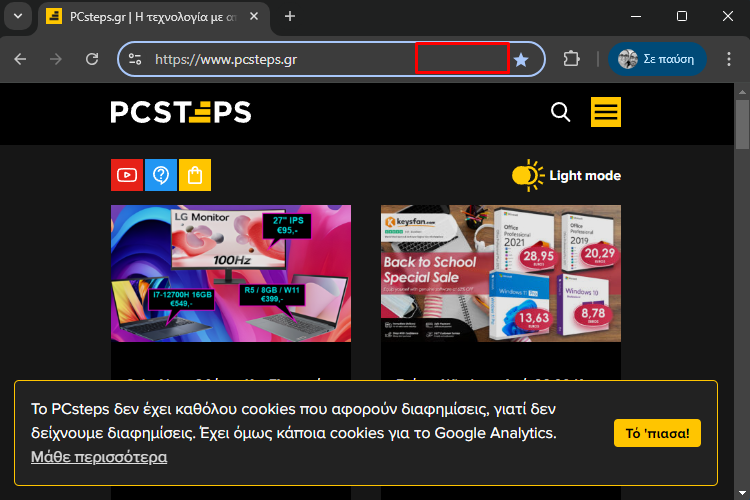The height and width of the screenshot is (500, 750).
Task: Reload the page with refresh icon
Action: (92, 59)
